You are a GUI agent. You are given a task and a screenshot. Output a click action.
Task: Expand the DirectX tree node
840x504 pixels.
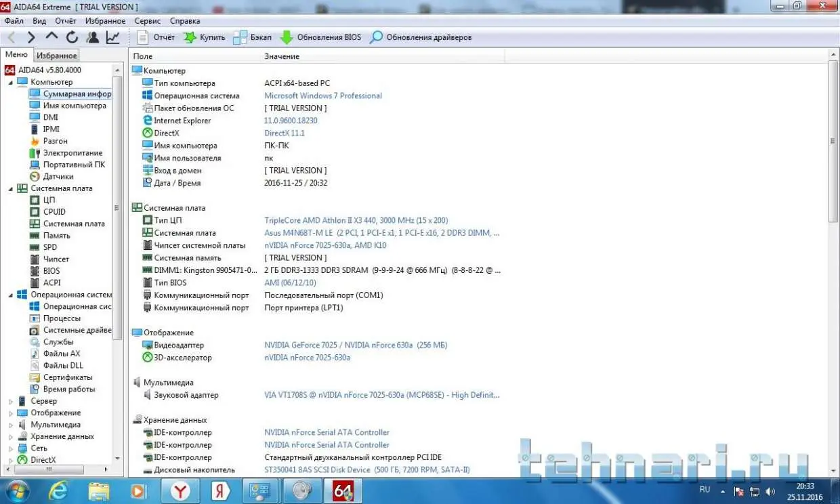coord(10,460)
